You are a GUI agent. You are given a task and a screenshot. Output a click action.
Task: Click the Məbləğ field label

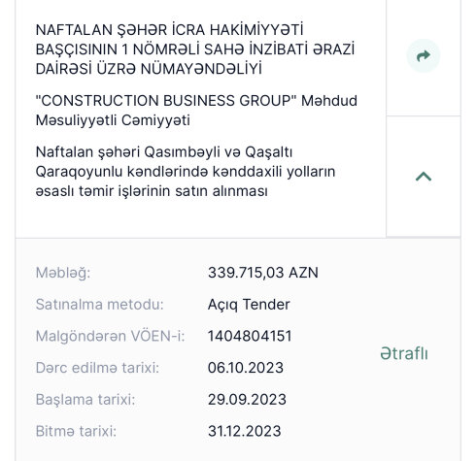pyautogui.click(x=63, y=273)
